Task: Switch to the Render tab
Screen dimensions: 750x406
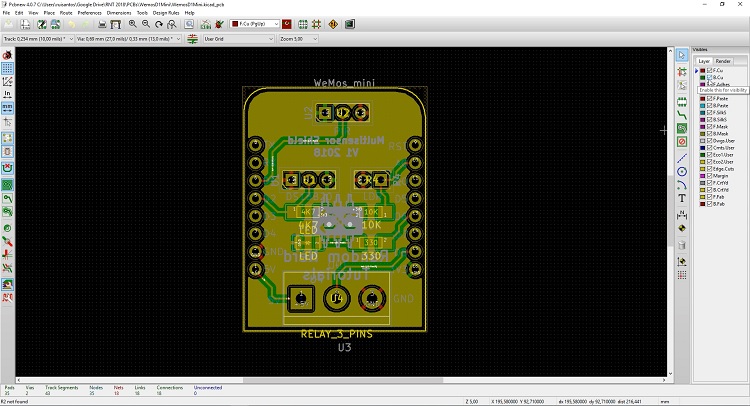Action: tap(722, 61)
